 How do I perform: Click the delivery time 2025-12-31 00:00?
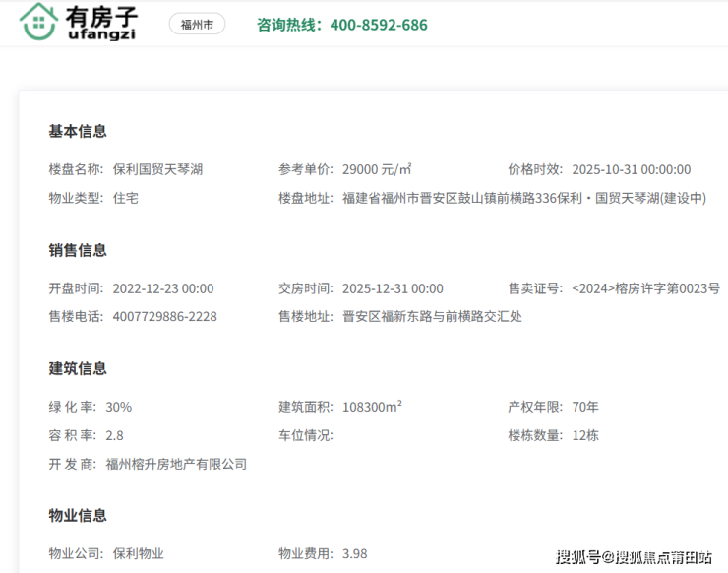tap(393, 288)
